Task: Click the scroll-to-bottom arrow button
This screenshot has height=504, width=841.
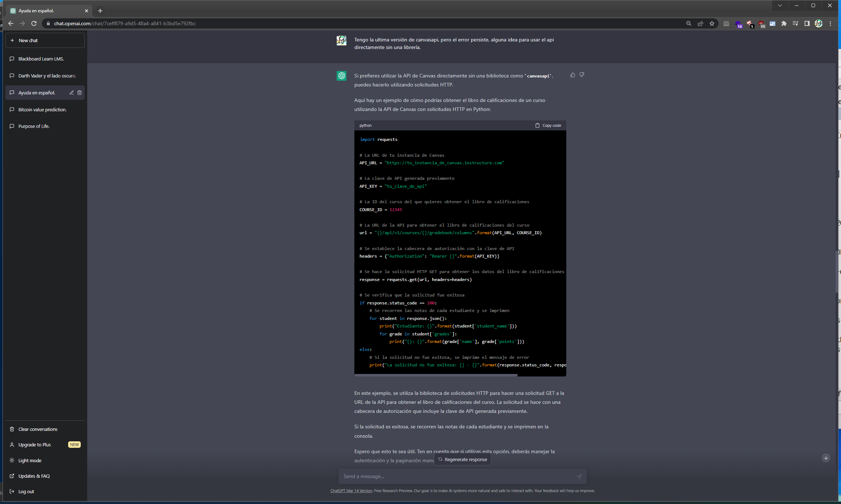Action: tap(826, 458)
